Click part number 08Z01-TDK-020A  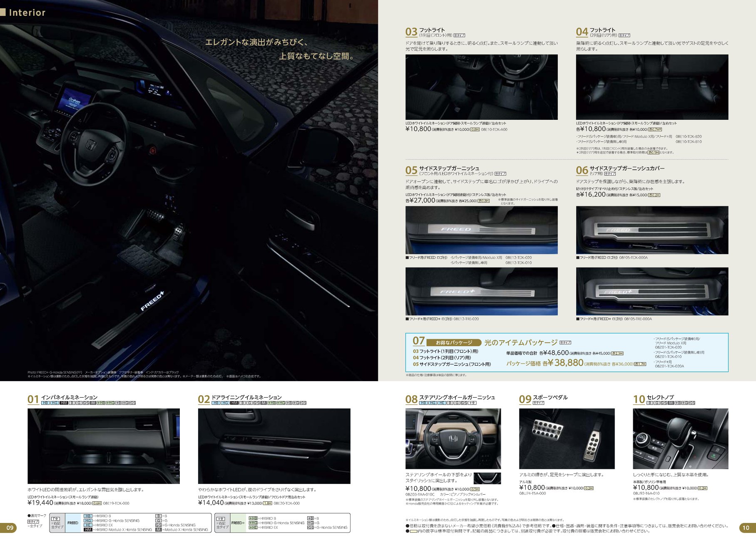(x=669, y=366)
